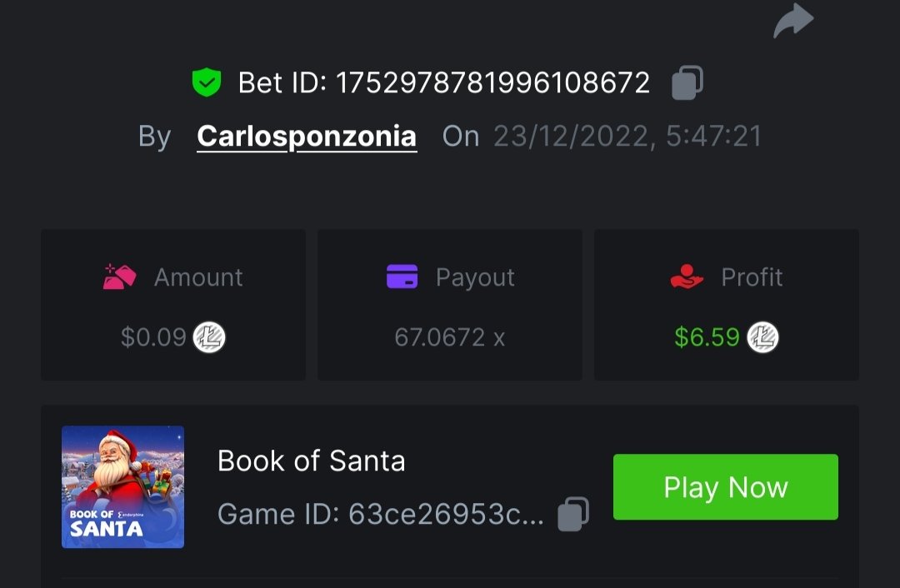Copy the Game ID

tap(573, 514)
